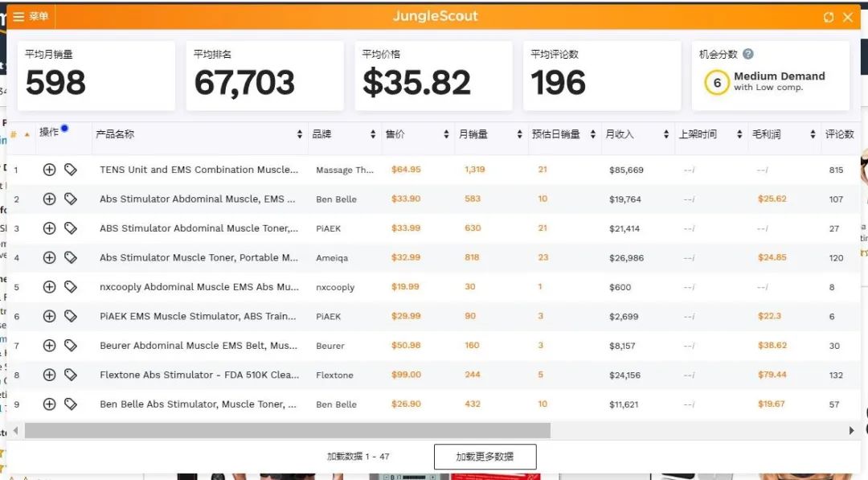Click monthly revenue $85,669
Screen dimensions: 868x480
(x=626, y=170)
